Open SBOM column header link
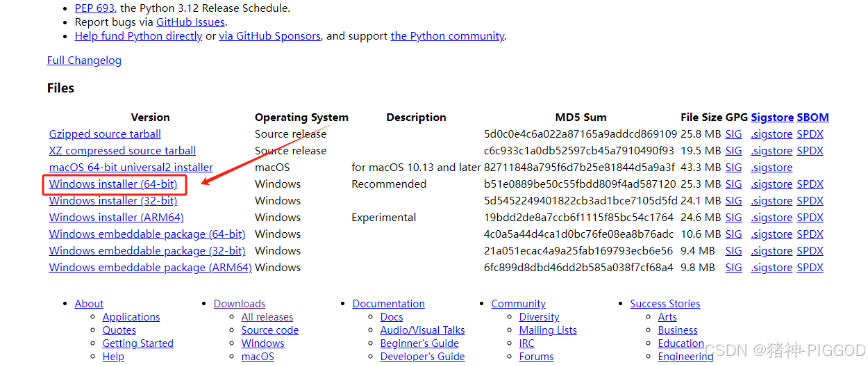Screen dimensions: 868x365 click(x=813, y=117)
